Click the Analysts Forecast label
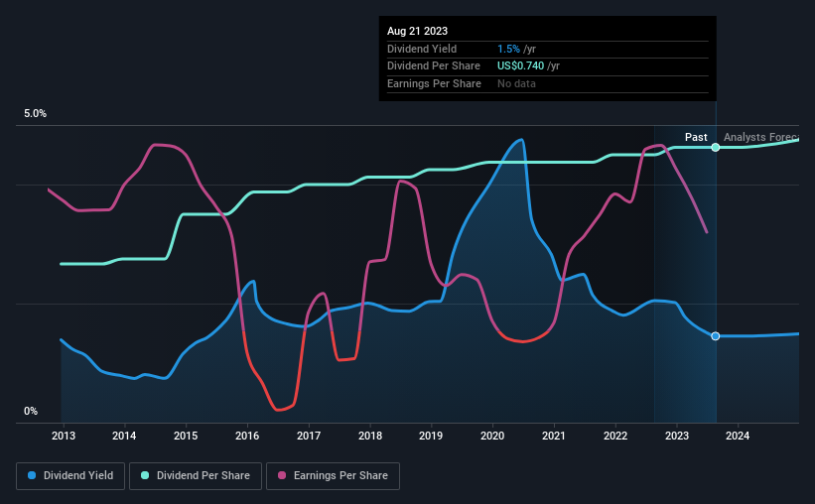This screenshot has width=815, height=504. point(761,137)
